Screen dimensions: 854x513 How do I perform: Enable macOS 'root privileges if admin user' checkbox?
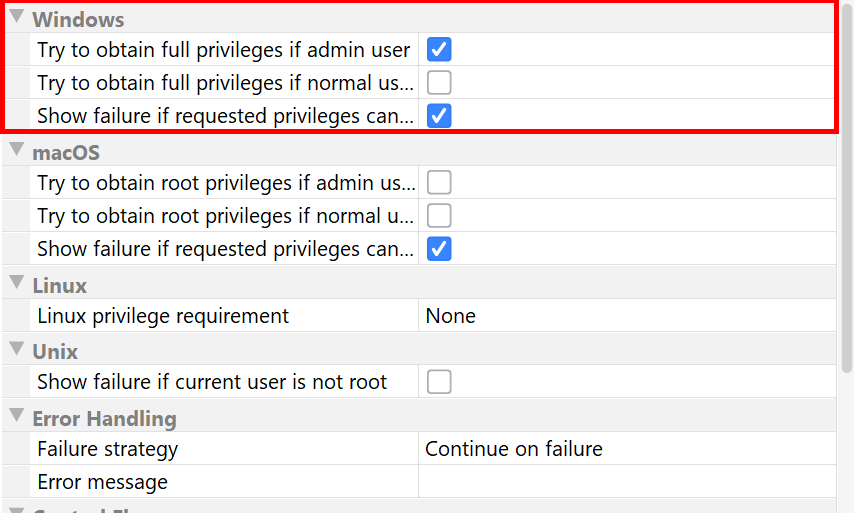point(439,182)
